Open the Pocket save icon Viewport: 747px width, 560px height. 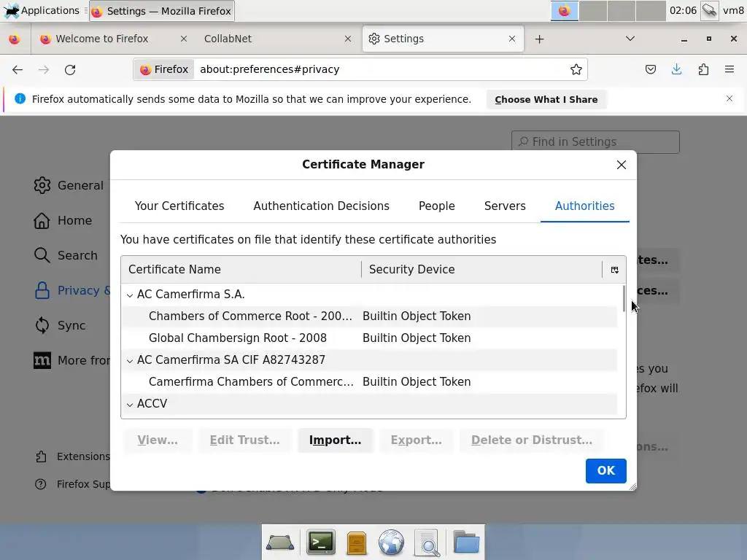click(650, 69)
